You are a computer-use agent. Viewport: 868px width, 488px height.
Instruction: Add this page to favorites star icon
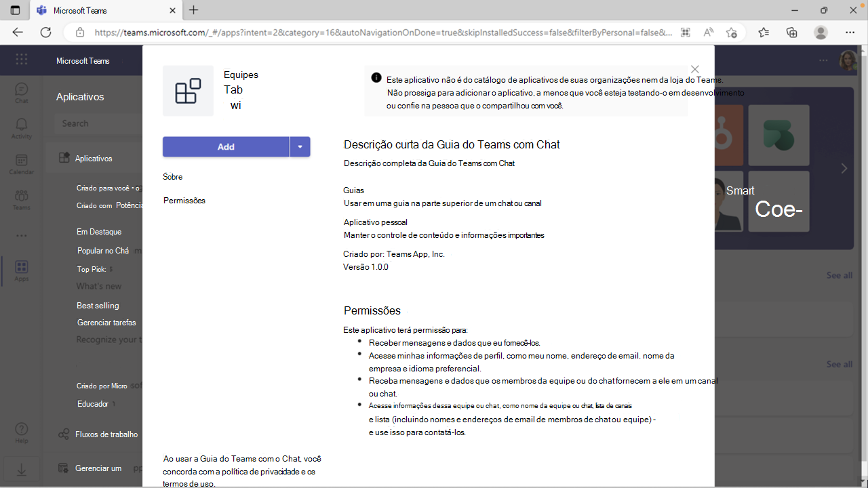[731, 32]
